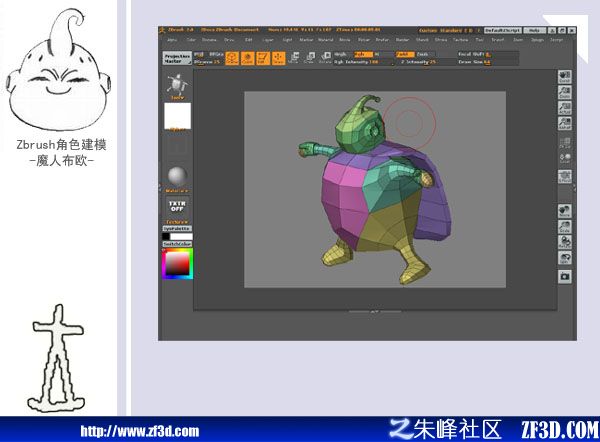Viewport: 600px width, 442px height.
Task: Click the Frame icon on right shelf
Action: tap(564, 177)
